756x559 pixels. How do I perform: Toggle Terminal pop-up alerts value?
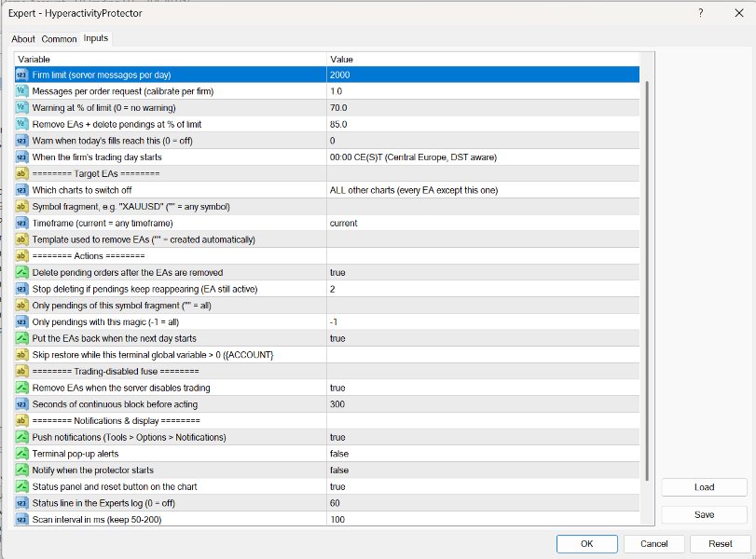483,454
